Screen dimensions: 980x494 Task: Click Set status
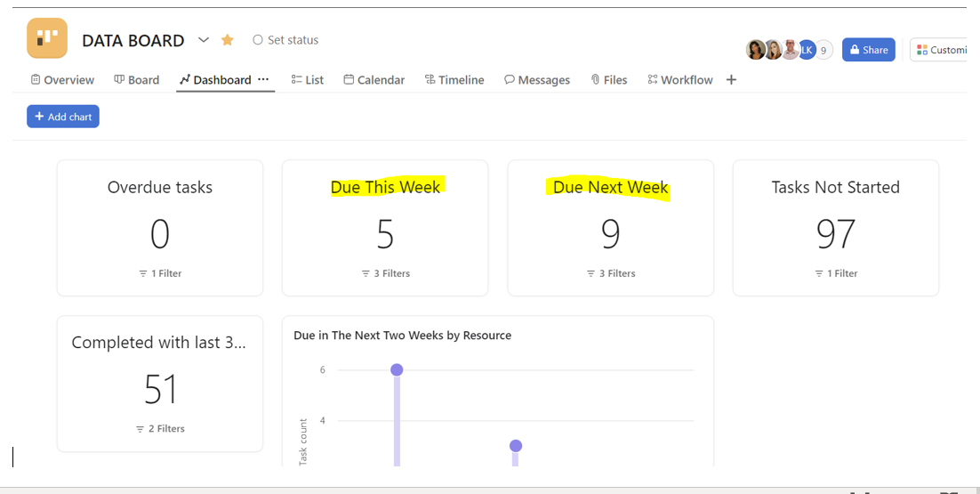pos(285,40)
